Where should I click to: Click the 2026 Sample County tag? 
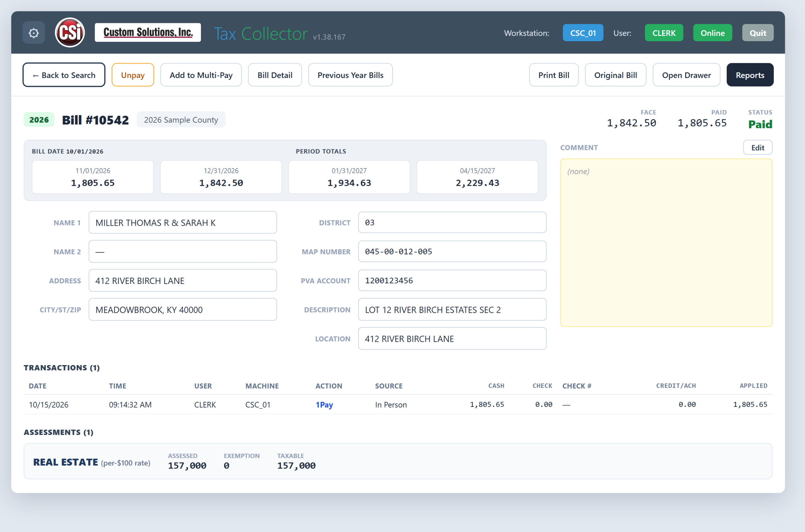click(x=181, y=120)
